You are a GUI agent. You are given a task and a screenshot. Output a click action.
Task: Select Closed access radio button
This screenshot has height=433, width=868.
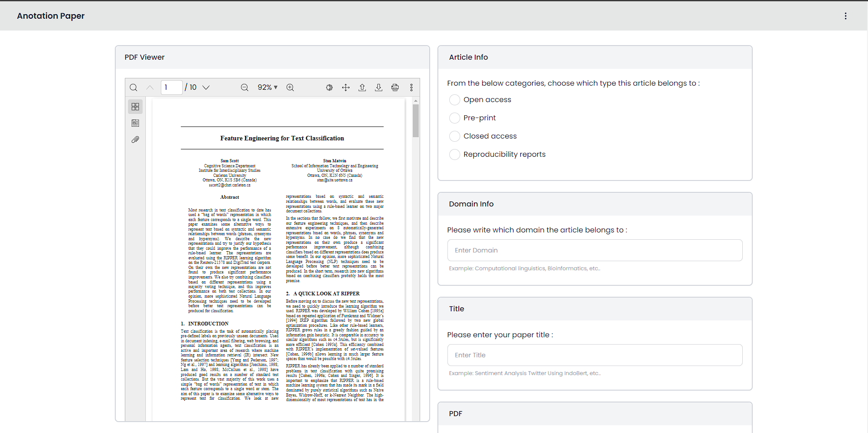pyautogui.click(x=454, y=136)
